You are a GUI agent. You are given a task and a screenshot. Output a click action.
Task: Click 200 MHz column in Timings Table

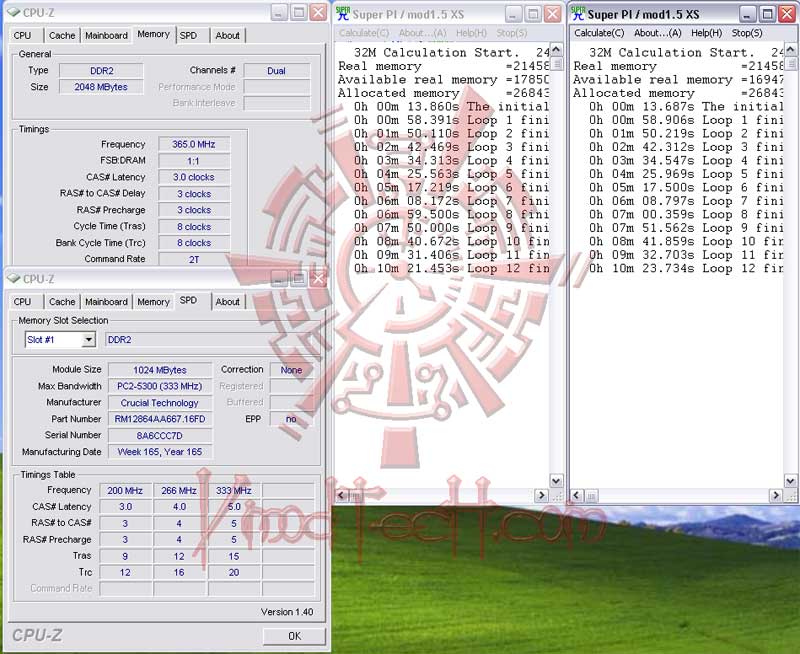point(125,490)
